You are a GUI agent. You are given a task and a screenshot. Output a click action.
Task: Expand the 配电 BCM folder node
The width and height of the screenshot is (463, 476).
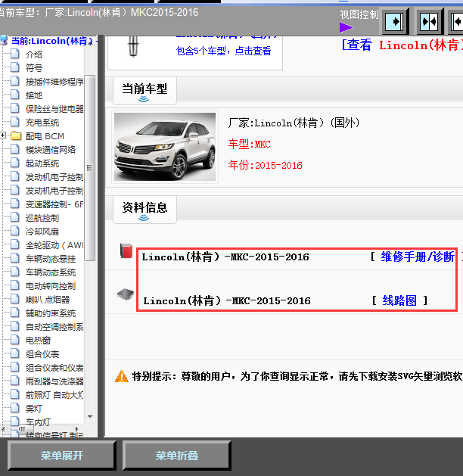point(3,135)
